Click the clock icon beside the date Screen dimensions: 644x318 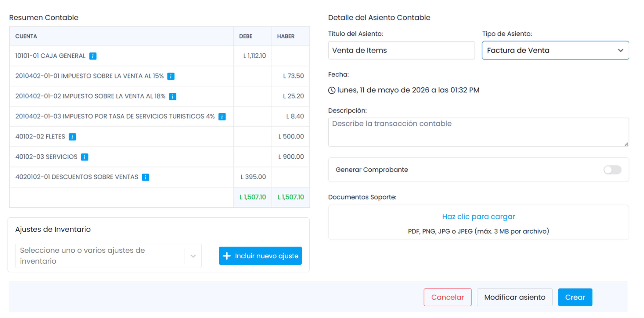(332, 91)
